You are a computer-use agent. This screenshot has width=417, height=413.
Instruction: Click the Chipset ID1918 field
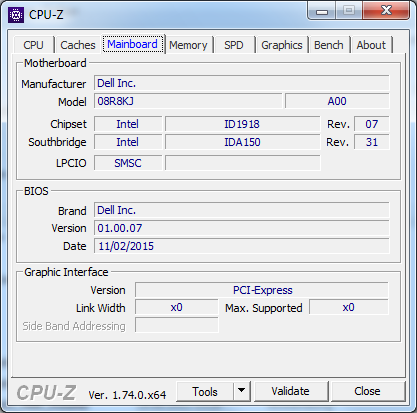[x=242, y=124]
